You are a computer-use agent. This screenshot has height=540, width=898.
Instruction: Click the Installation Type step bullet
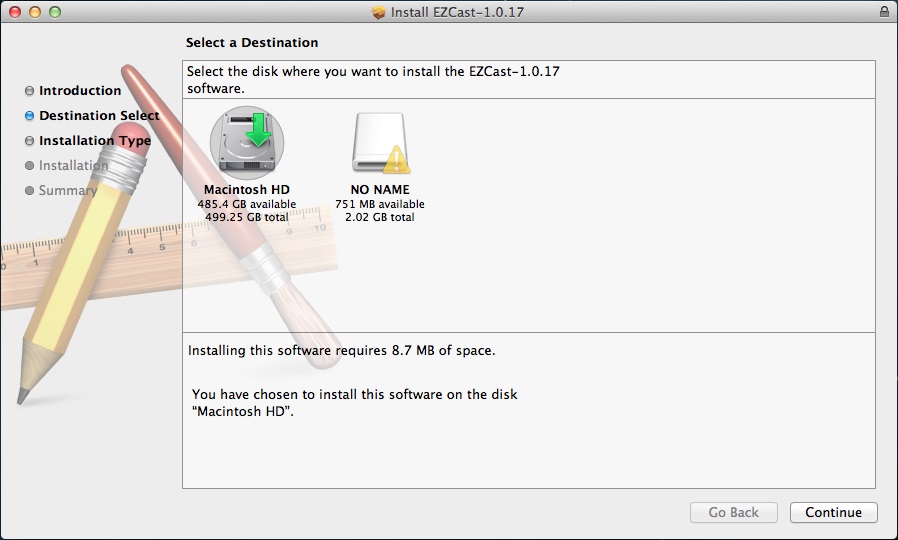tap(29, 141)
